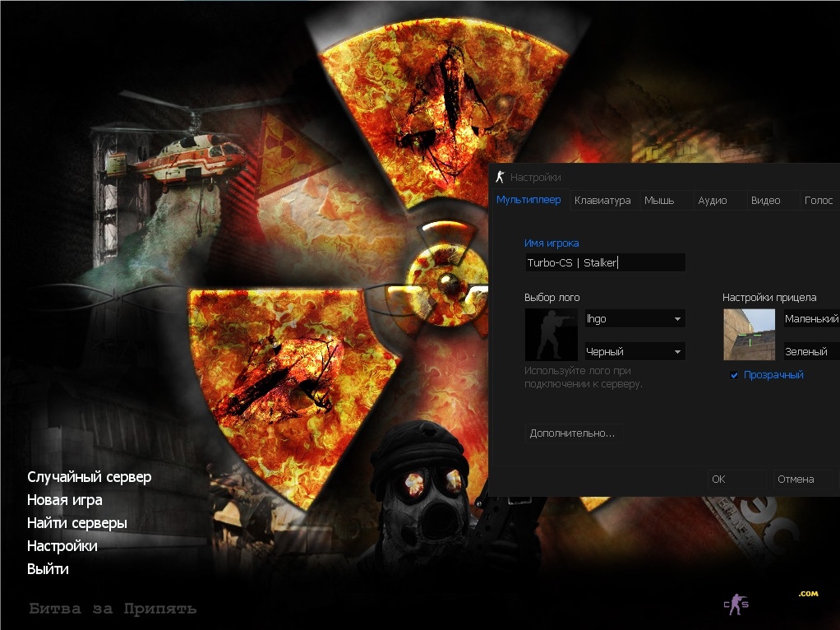
Task: Open the Зеленый crosshair color dropdown
Action: point(811,352)
